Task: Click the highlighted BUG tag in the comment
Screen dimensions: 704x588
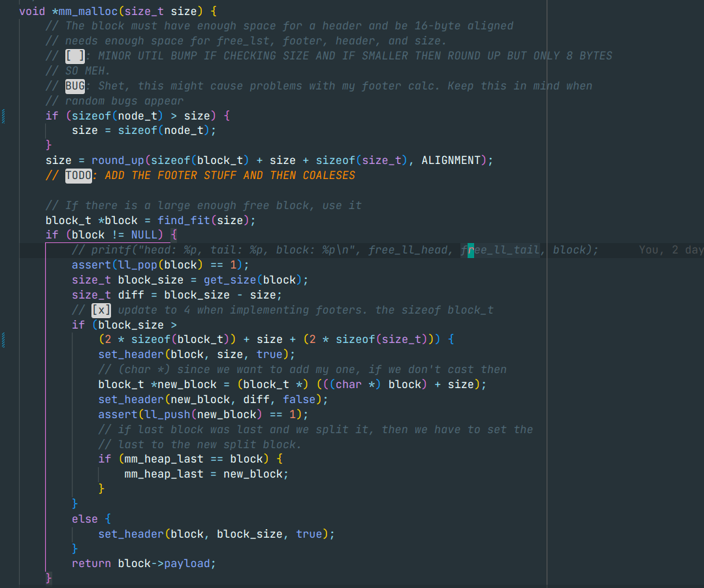Action: [75, 86]
